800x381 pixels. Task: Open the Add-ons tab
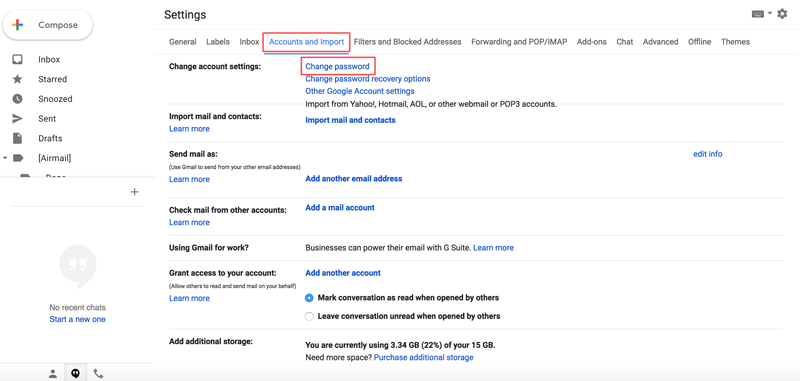click(592, 42)
